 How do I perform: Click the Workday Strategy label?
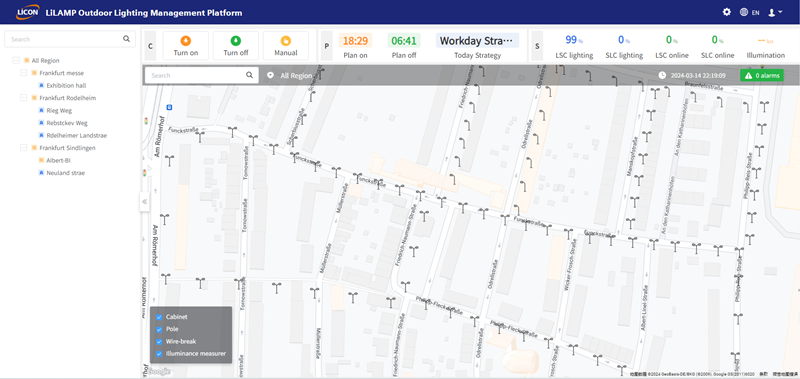[478, 41]
